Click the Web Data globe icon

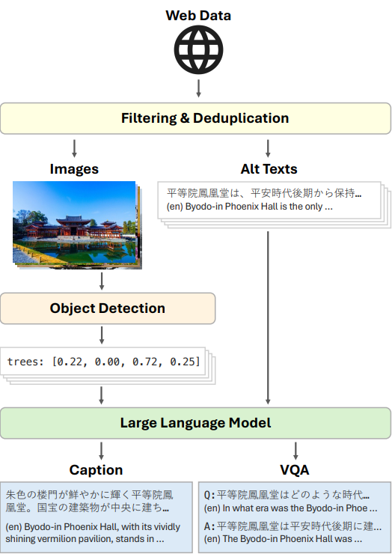[x=198, y=49]
